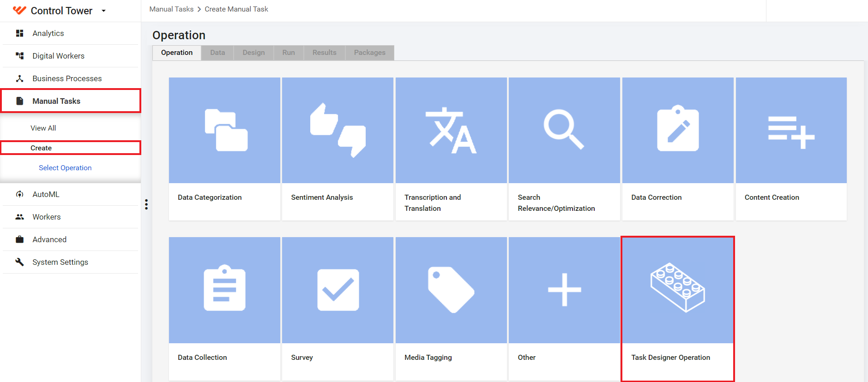Switch to the Results tab
This screenshot has height=382, width=868.
click(x=325, y=53)
